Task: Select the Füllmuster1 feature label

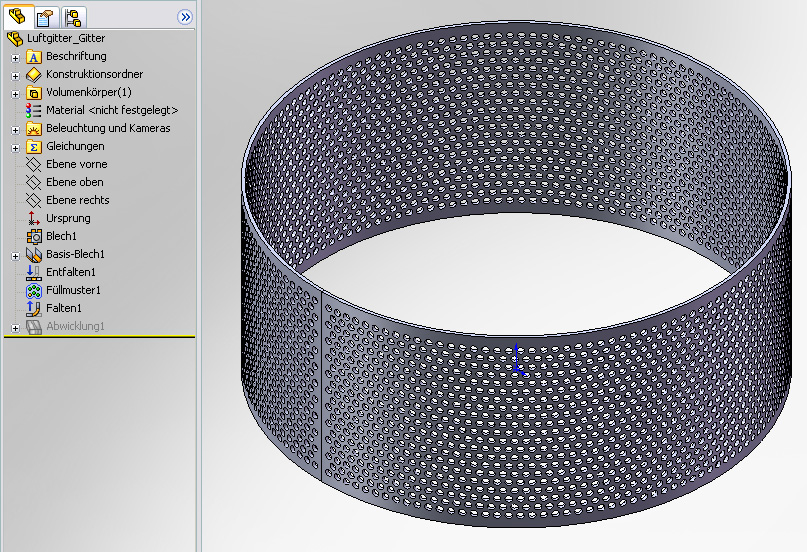Action: pyautogui.click(x=73, y=290)
